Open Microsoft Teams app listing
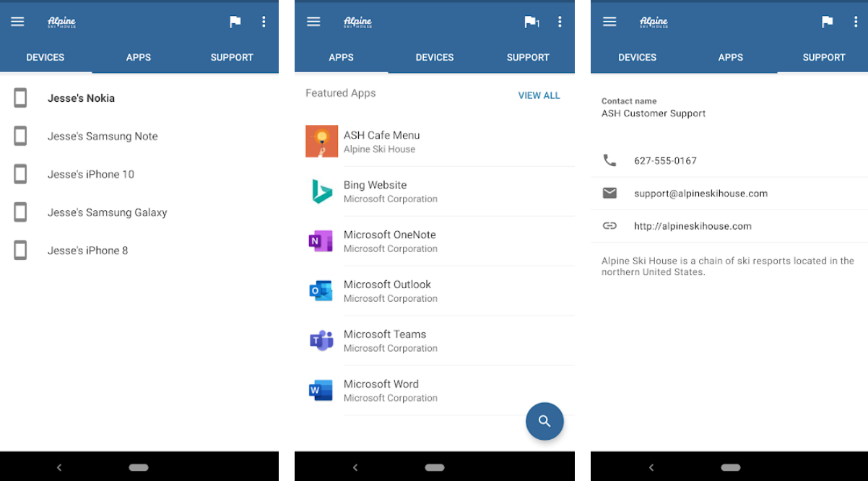The height and width of the screenshot is (481, 868). (x=435, y=341)
